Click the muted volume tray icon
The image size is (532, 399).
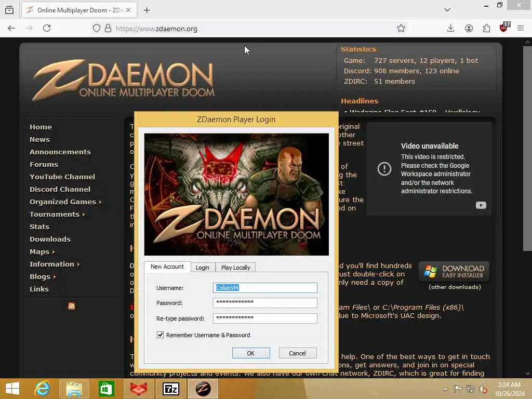tap(483, 389)
